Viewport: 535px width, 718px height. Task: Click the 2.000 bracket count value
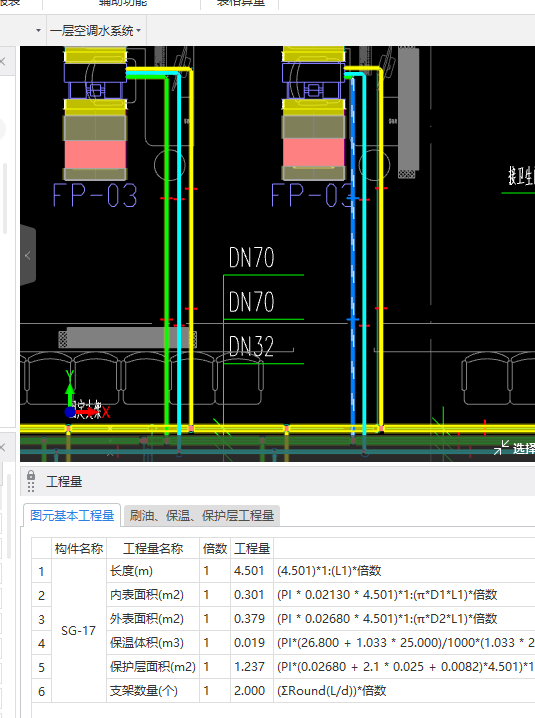coord(249,691)
